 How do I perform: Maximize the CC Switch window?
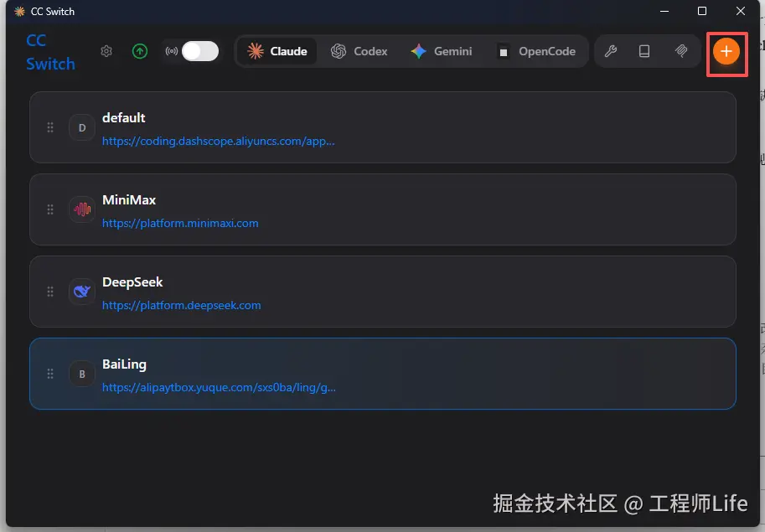pyautogui.click(x=702, y=11)
